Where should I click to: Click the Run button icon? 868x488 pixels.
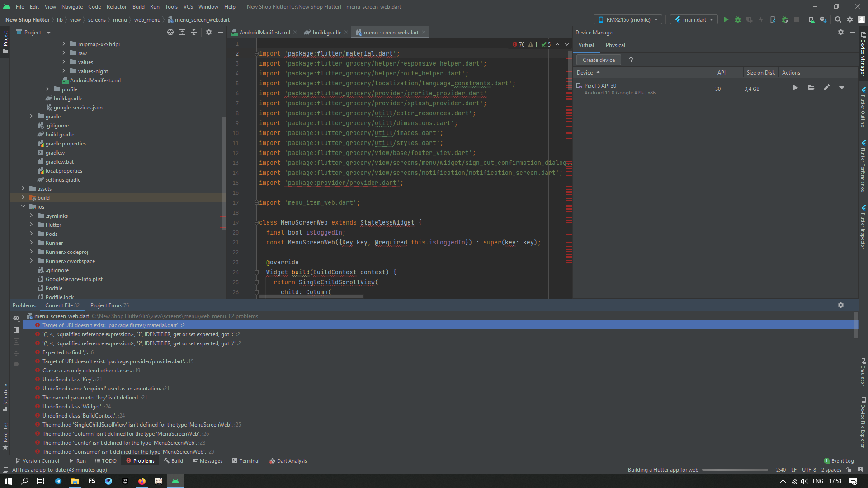(x=726, y=20)
